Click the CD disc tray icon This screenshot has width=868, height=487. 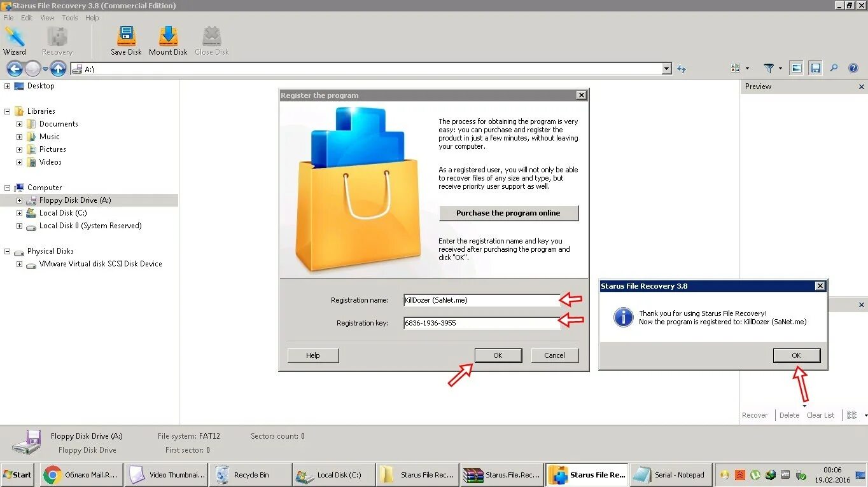click(x=724, y=474)
